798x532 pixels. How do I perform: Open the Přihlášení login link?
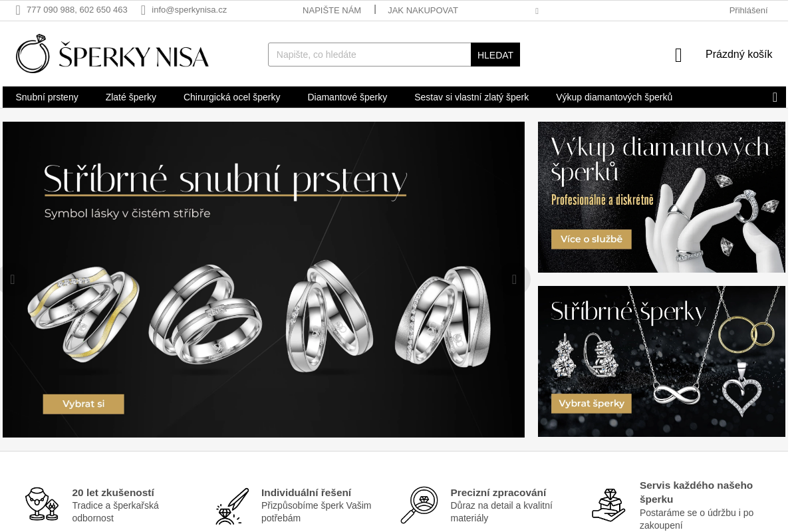click(x=748, y=10)
